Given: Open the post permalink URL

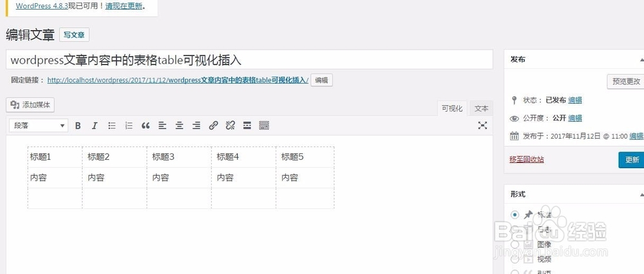Looking at the screenshot, I should tap(178, 80).
